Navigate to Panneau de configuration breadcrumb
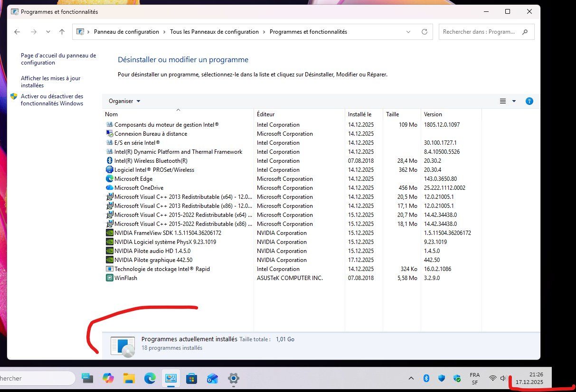 pos(126,31)
